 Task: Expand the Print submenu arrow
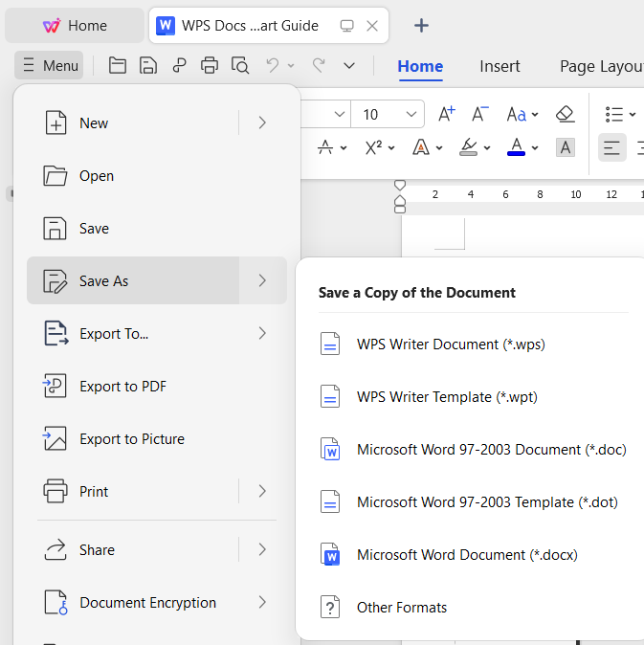click(x=262, y=491)
